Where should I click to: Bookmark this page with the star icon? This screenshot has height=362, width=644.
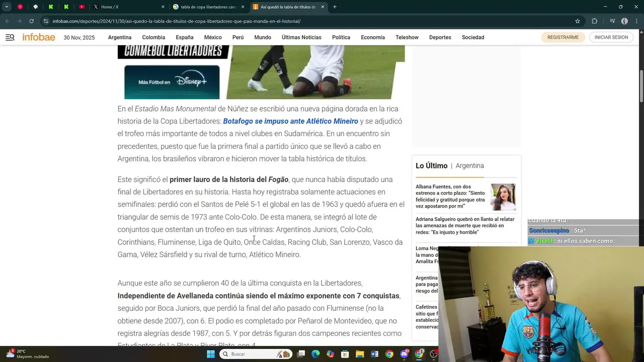pyautogui.click(x=578, y=21)
